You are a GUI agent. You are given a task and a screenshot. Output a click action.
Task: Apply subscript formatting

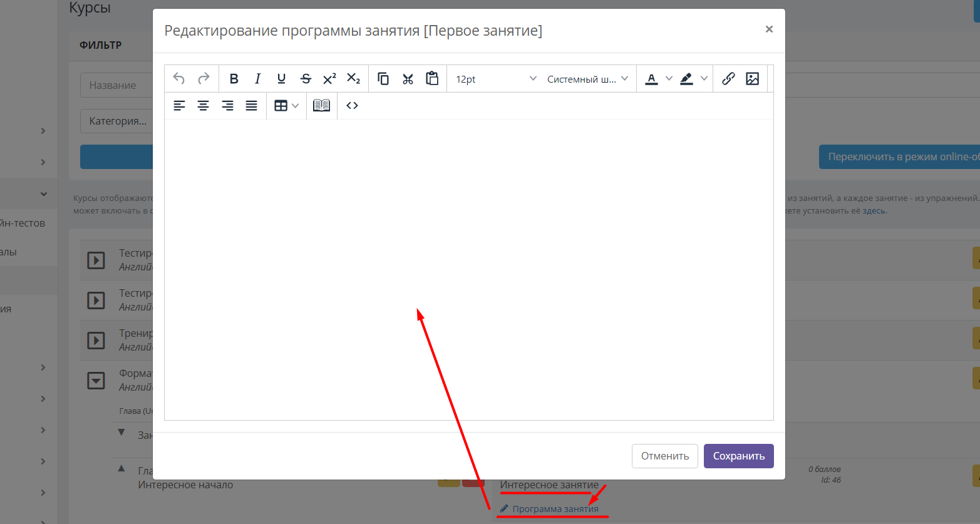(353, 78)
